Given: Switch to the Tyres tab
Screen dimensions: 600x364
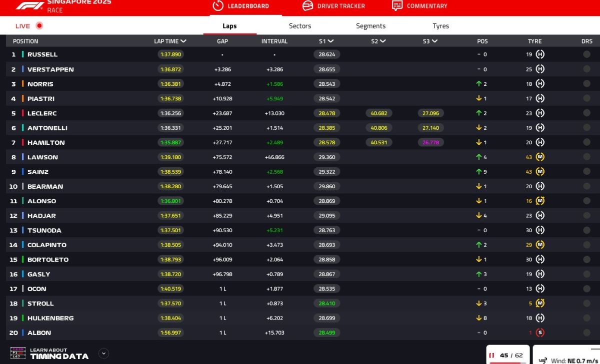Looking at the screenshot, I should [440, 26].
